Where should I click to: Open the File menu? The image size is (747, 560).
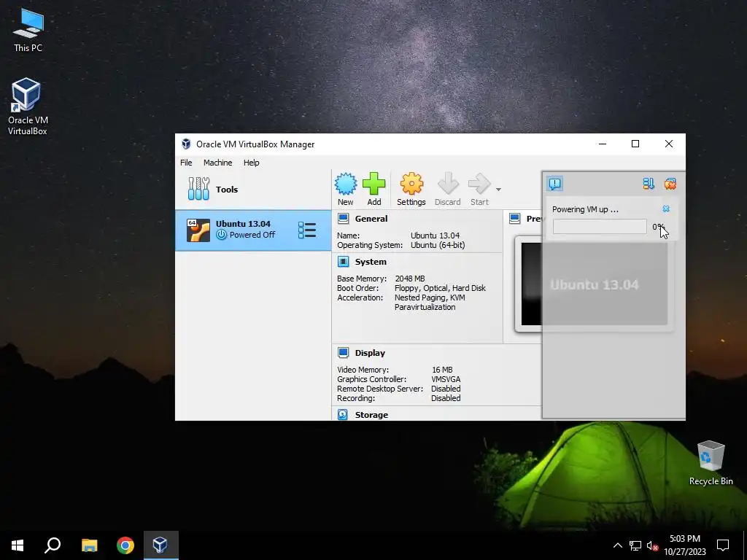pyautogui.click(x=186, y=163)
